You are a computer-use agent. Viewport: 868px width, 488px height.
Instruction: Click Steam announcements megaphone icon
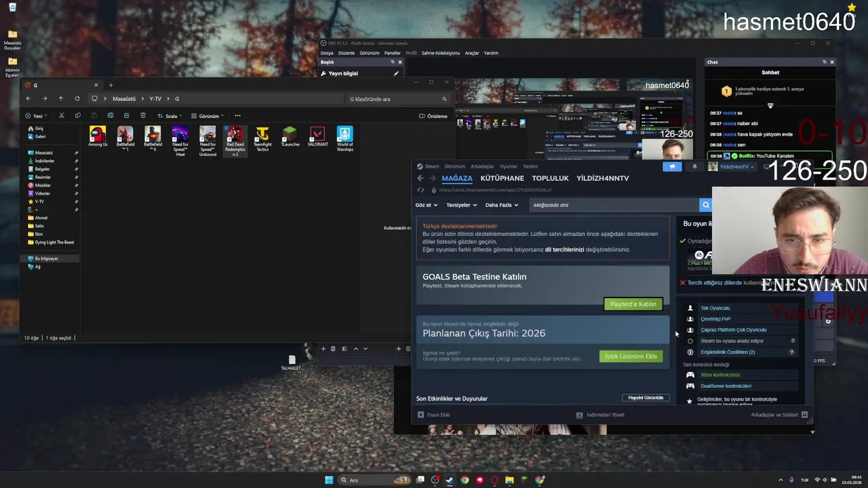[672, 167]
